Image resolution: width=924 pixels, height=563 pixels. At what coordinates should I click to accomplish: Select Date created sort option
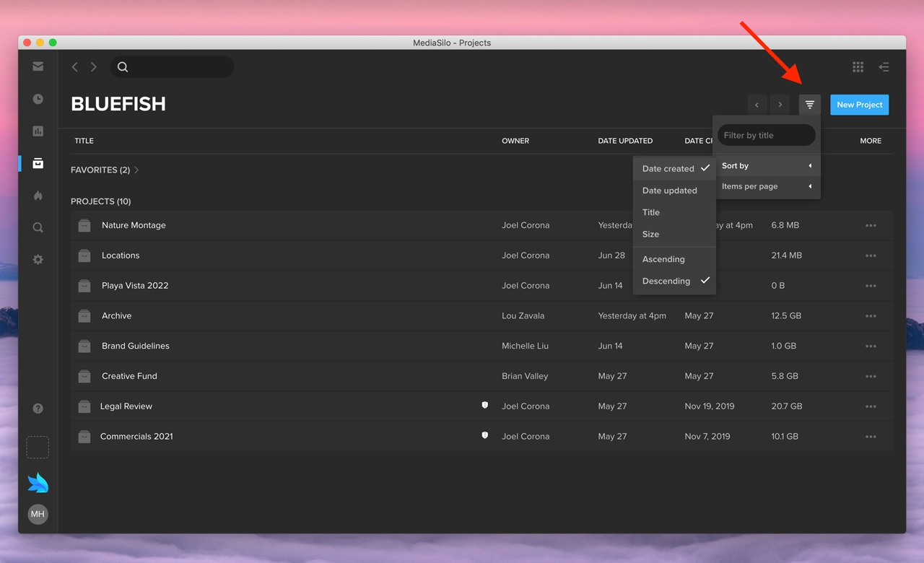coord(674,169)
